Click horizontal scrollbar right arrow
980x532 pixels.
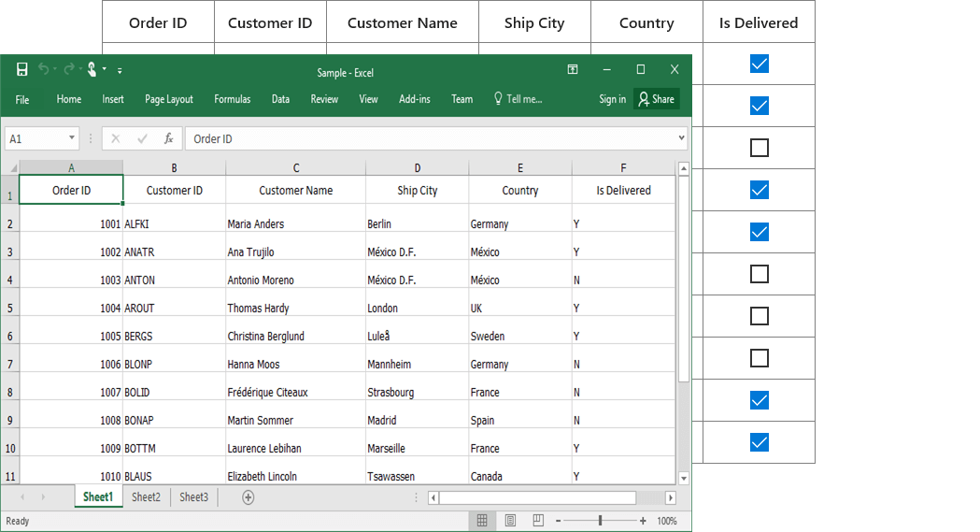[x=671, y=497]
